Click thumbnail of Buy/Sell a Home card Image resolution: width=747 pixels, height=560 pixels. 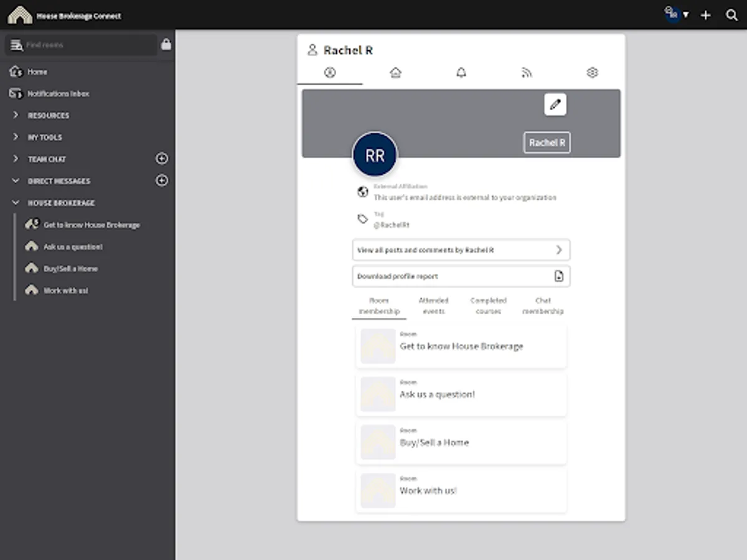click(x=378, y=442)
